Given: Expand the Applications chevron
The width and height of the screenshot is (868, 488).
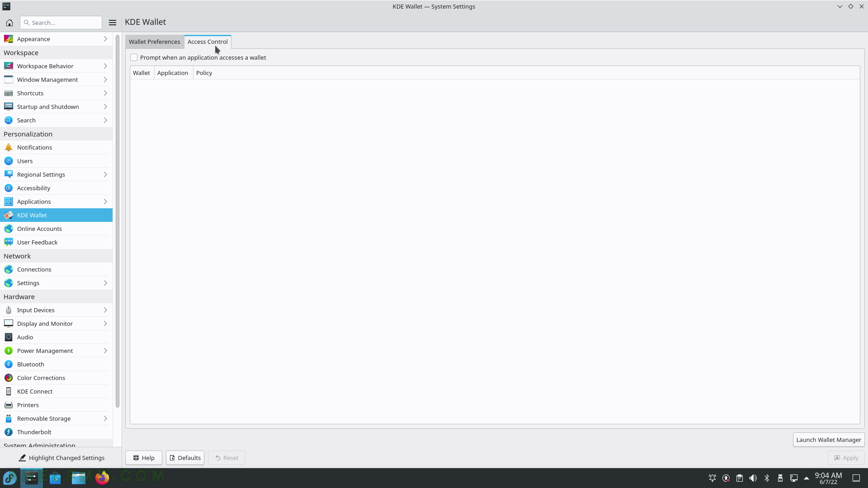Looking at the screenshot, I should [x=105, y=202].
